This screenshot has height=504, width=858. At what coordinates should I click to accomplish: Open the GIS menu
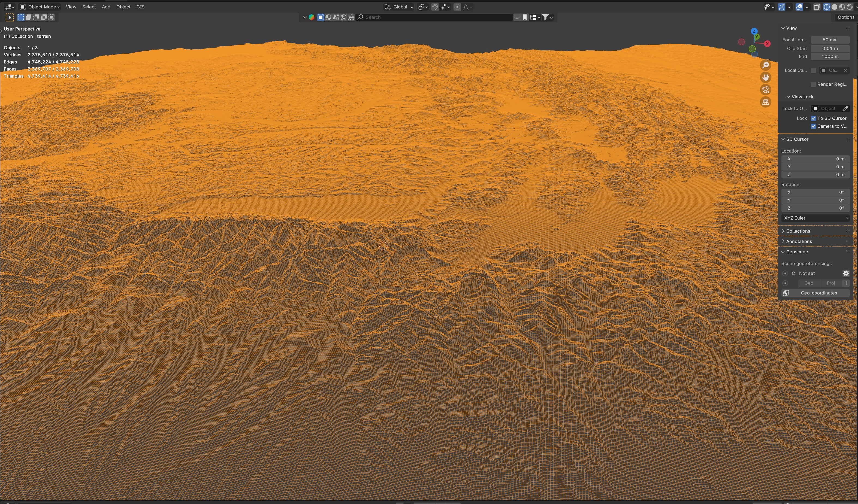(140, 7)
